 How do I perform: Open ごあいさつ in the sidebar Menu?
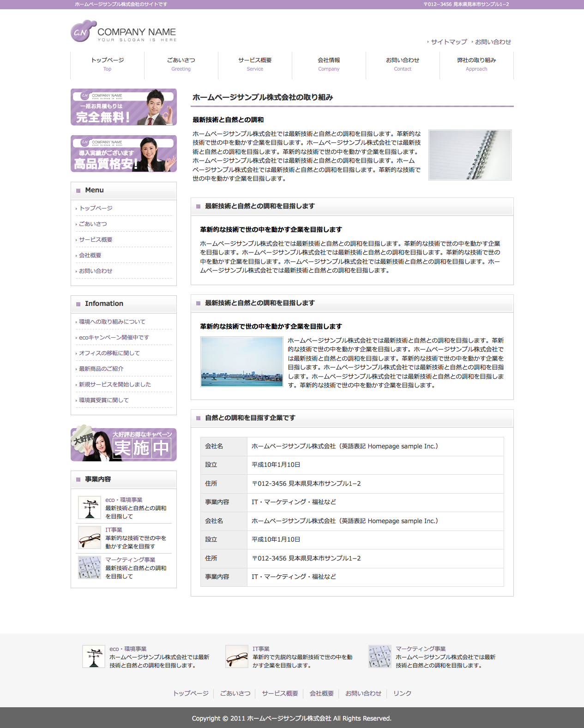93,224
